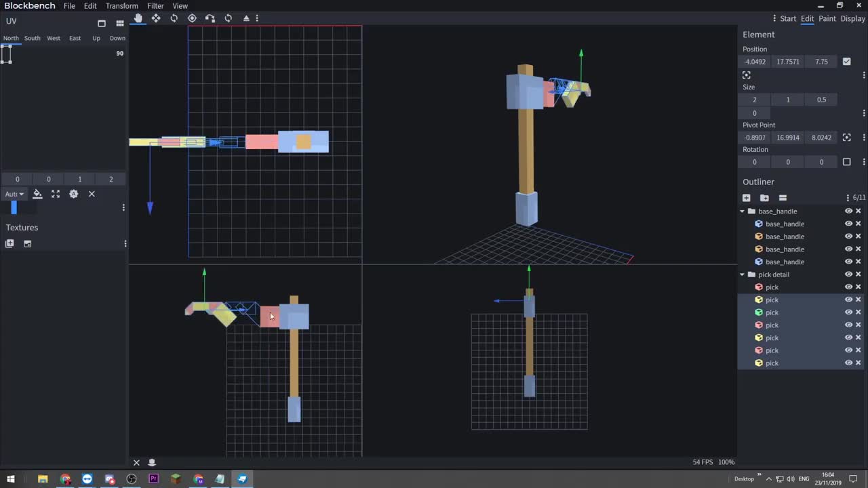The image size is (868, 488).
Task: Select the Vertex Snap tool
Action: pos(210,18)
